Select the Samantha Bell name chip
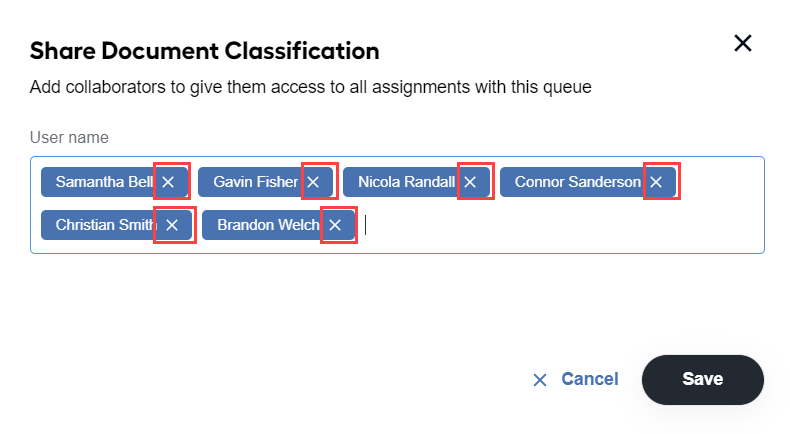790x434 pixels. [104, 182]
